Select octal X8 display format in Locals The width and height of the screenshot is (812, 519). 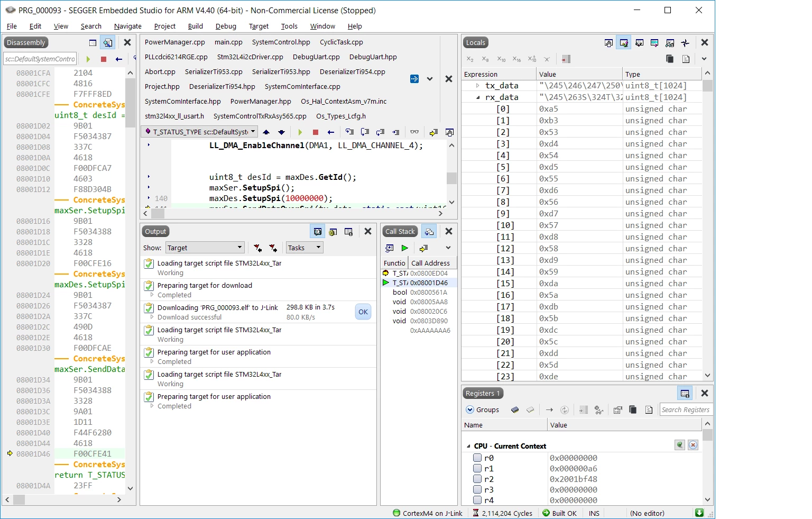(x=485, y=59)
